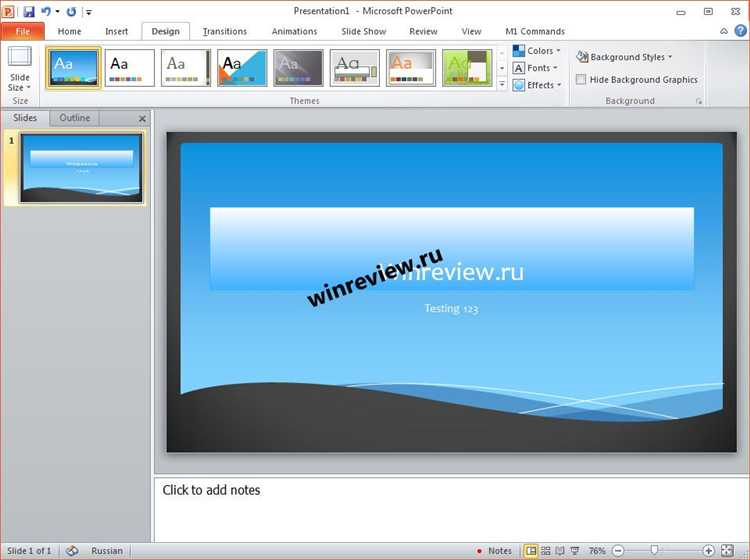Click the Undo arrow icon

(46, 11)
